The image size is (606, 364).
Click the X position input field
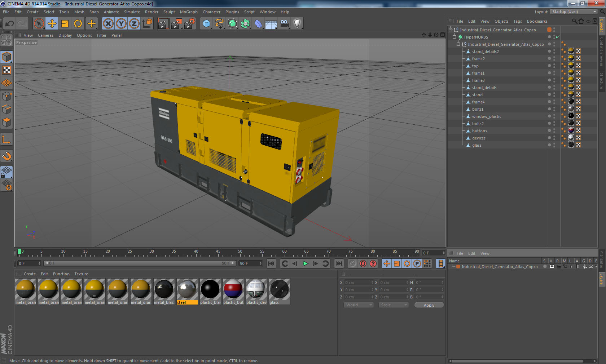click(359, 283)
